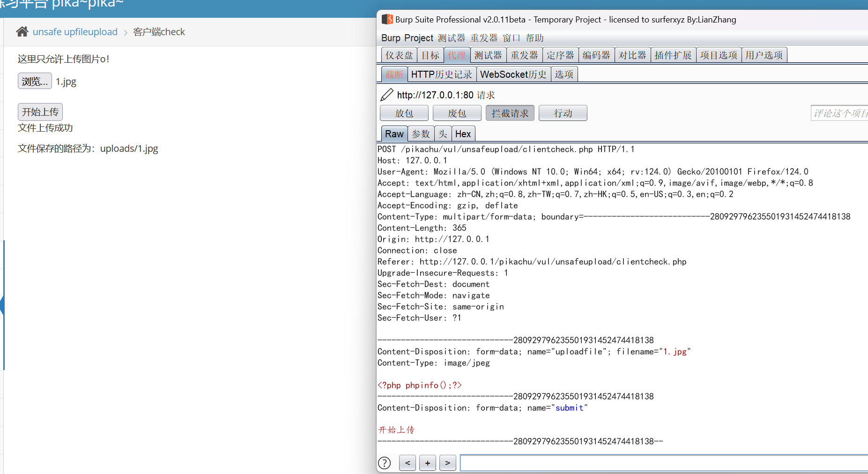Click the + search options button

coord(428,463)
